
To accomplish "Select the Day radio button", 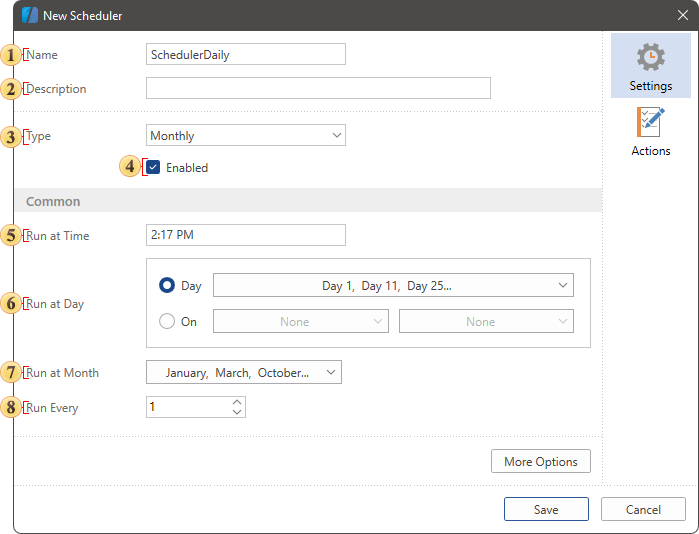I will click(168, 286).
